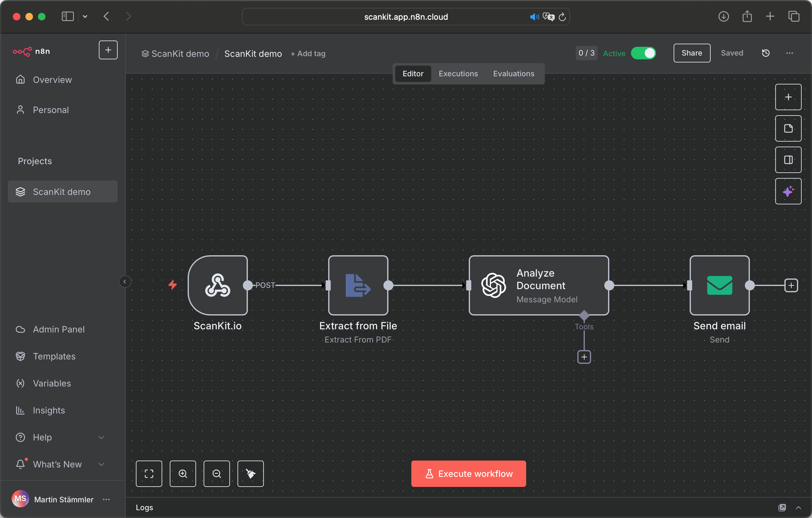Share the workflow
This screenshot has height=518, width=812.
[x=692, y=53]
